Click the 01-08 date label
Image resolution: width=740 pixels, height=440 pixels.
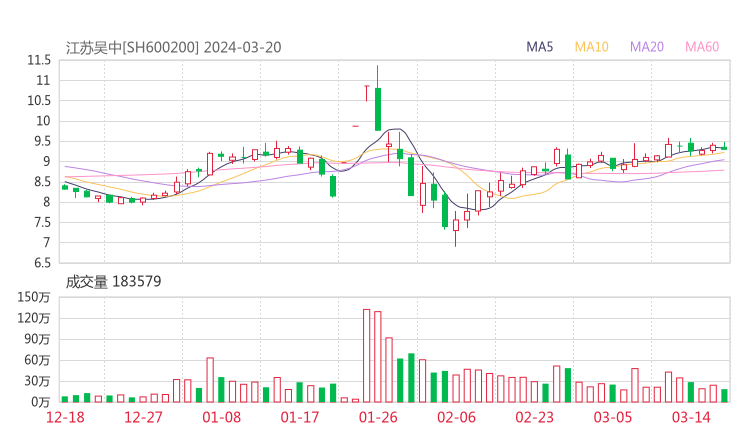221,417
